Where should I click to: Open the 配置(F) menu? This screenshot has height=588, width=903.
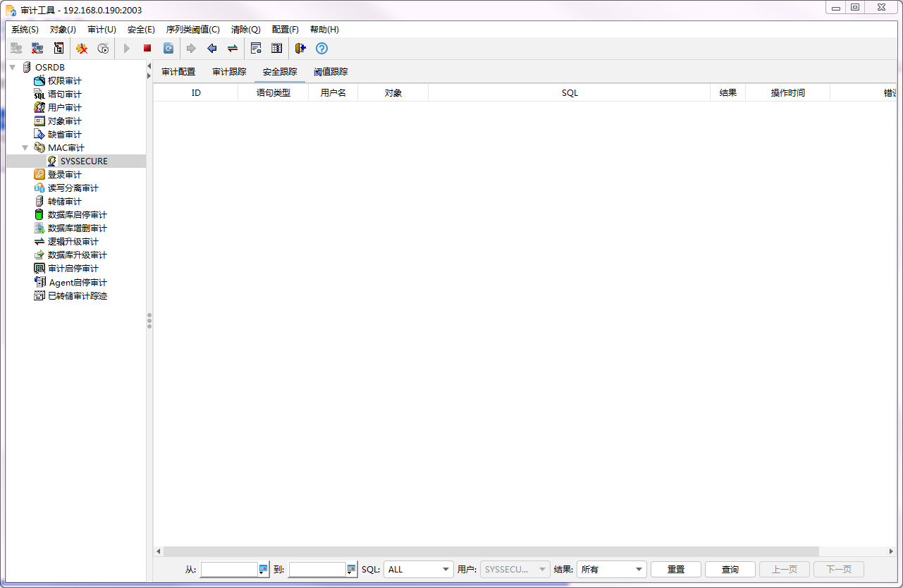point(285,29)
